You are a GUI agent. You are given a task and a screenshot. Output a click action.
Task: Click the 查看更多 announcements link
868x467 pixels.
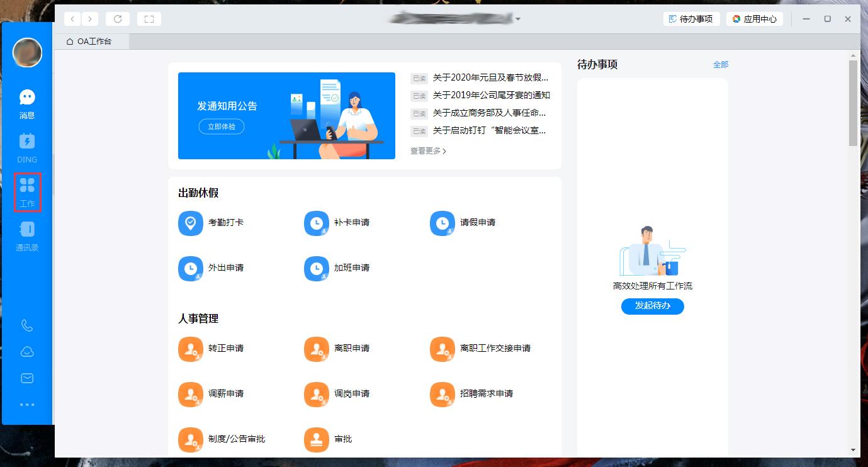click(427, 151)
